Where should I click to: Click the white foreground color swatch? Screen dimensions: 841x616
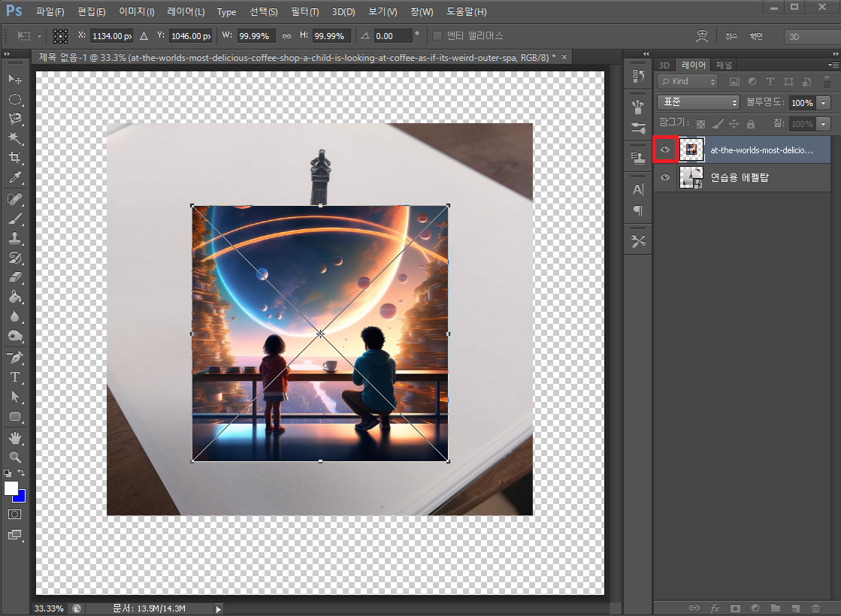click(x=11, y=488)
